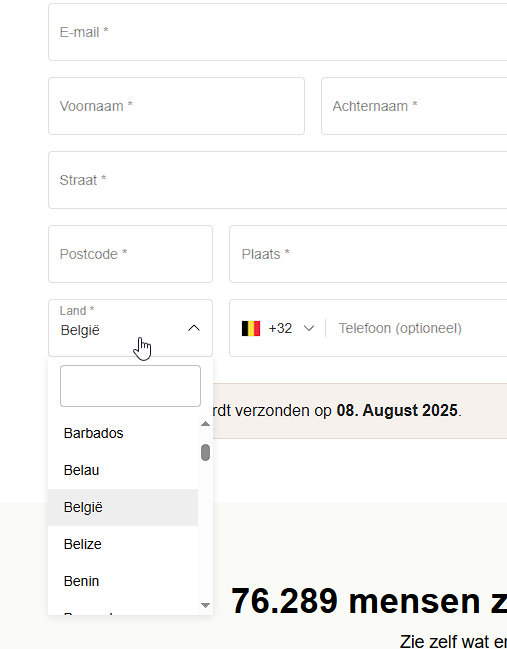The width and height of the screenshot is (507, 649).
Task: Click the country list scroll-down arrow
Action: point(205,605)
